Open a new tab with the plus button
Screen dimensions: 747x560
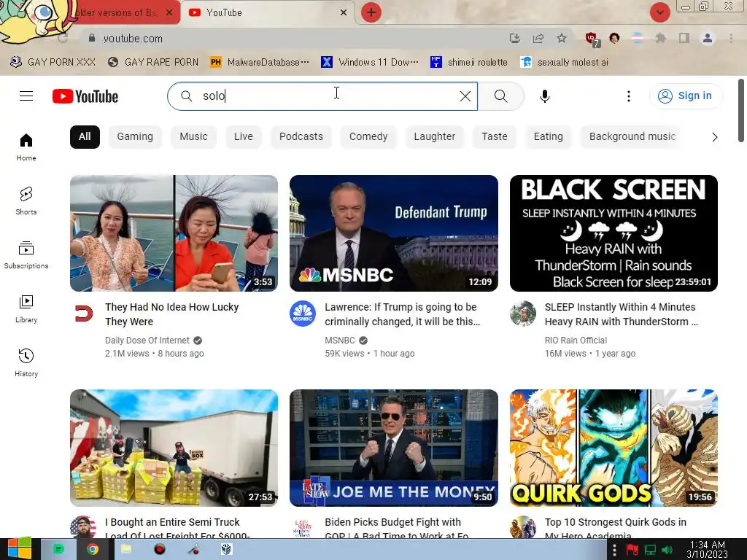371,12
